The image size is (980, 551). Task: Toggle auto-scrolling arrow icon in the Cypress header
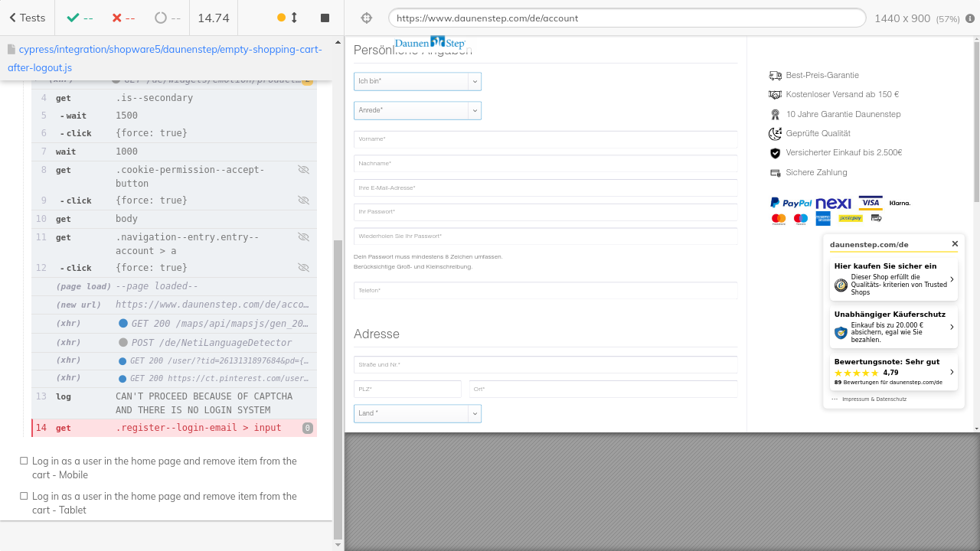(x=294, y=18)
